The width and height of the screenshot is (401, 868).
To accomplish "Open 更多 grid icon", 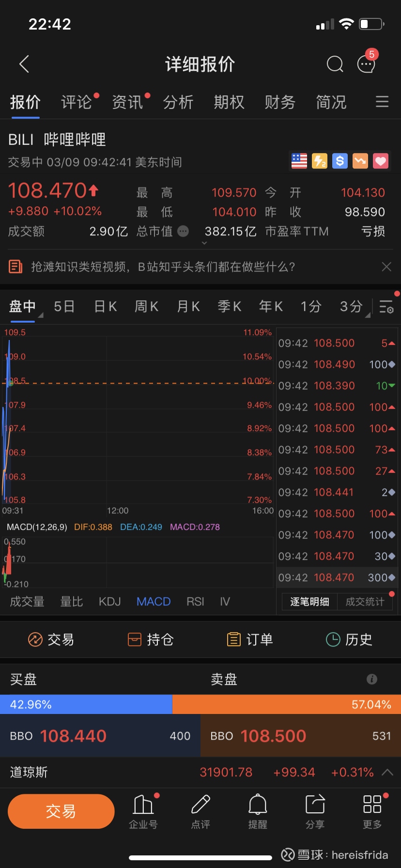I will [372, 811].
